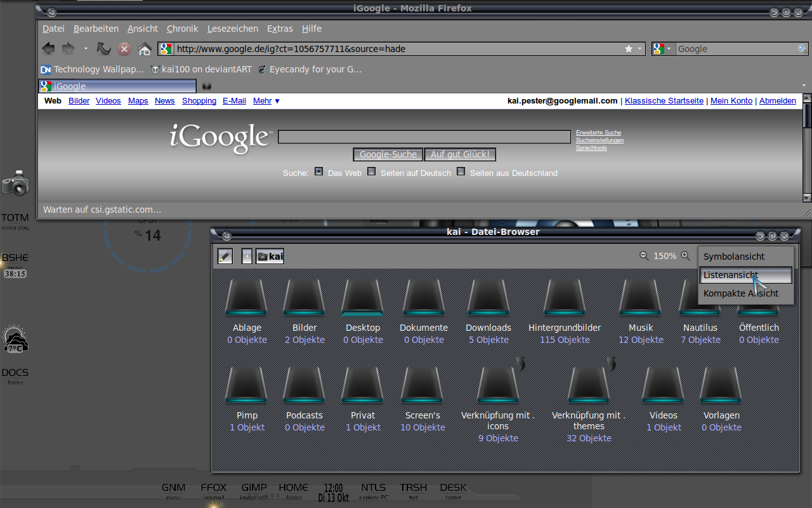Image resolution: width=812 pixels, height=508 pixels.
Task: Click the camera icon on desktop
Action: pos(15,183)
